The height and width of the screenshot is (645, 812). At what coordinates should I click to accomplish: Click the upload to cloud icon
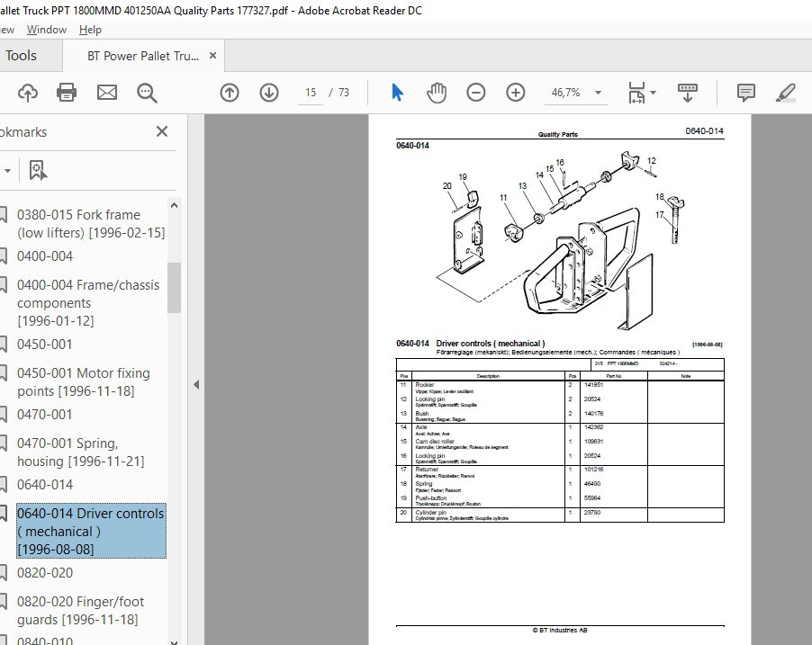pyautogui.click(x=28, y=93)
